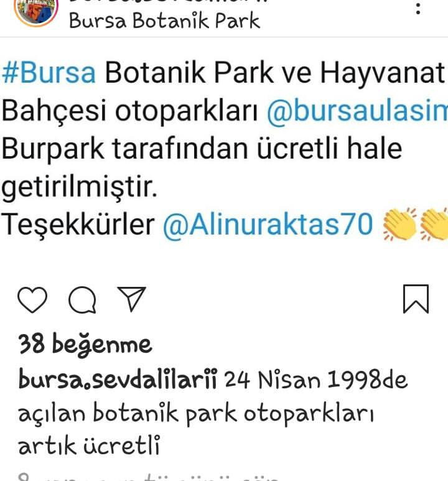Tap the second clapping hands emoji
Screen dimensions: 448x481
tap(433, 224)
